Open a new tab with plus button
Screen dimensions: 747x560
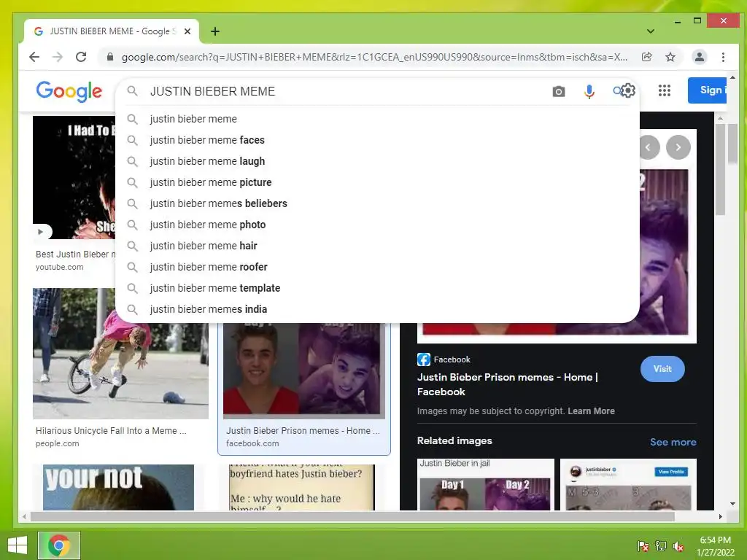[x=215, y=31]
